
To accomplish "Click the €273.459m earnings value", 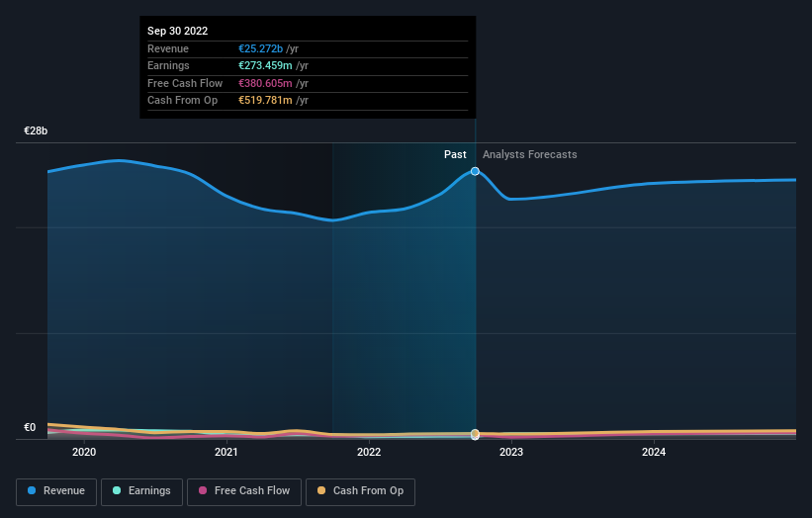I will pyautogui.click(x=265, y=65).
